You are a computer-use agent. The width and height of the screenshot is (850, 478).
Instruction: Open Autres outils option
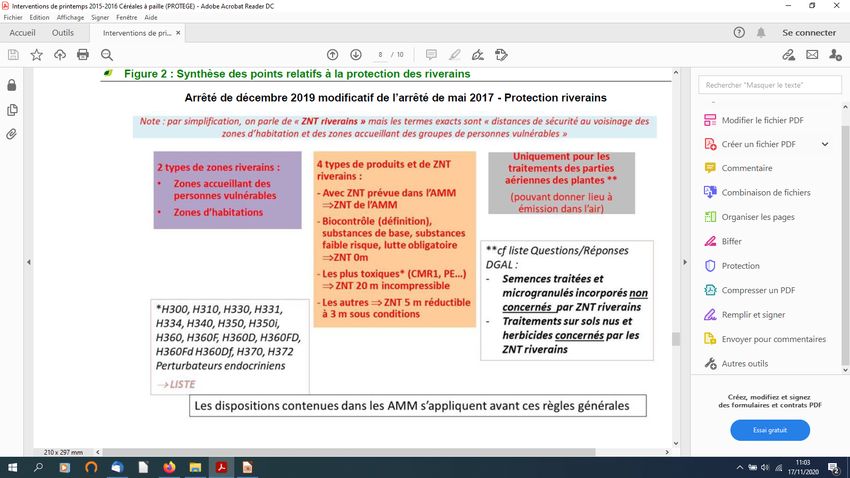pos(744,364)
